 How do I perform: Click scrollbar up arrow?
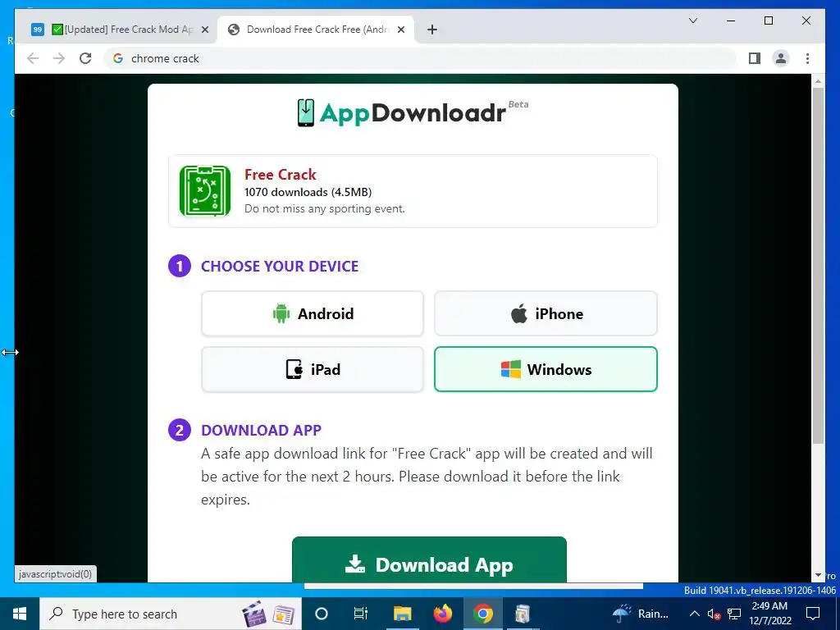[818, 81]
